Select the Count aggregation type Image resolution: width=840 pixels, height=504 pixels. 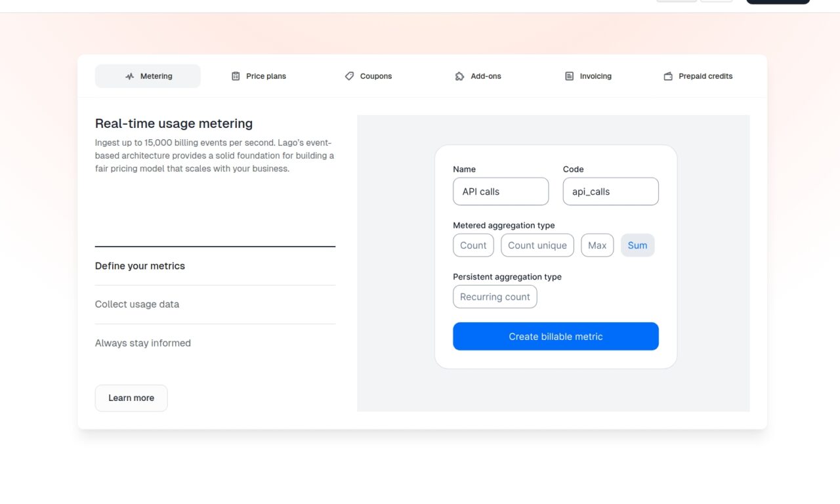click(473, 245)
